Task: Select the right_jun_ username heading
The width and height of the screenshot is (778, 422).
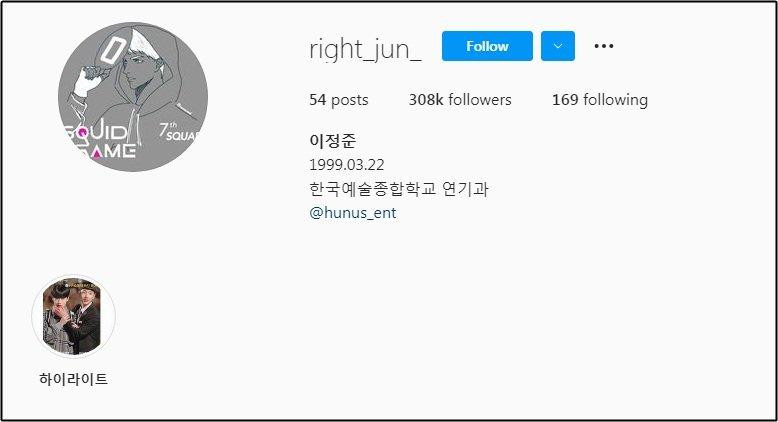Action: coord(365,49)
